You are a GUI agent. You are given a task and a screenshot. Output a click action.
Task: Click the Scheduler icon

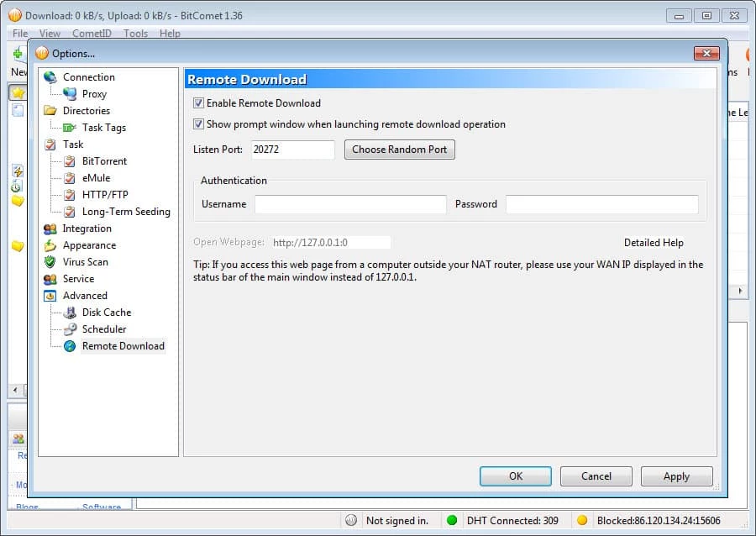click(x=70, y=329)
